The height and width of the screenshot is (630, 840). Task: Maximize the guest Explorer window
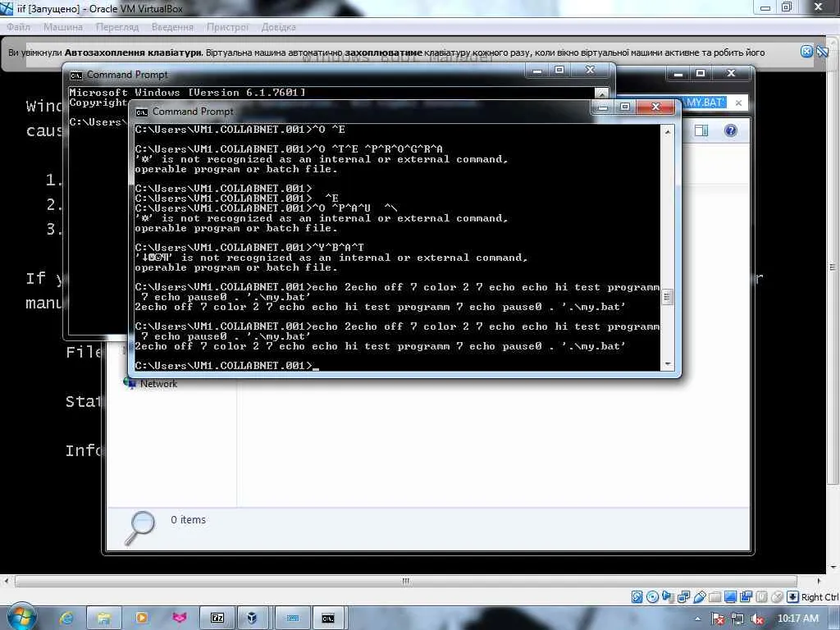(x=701, y=73)
